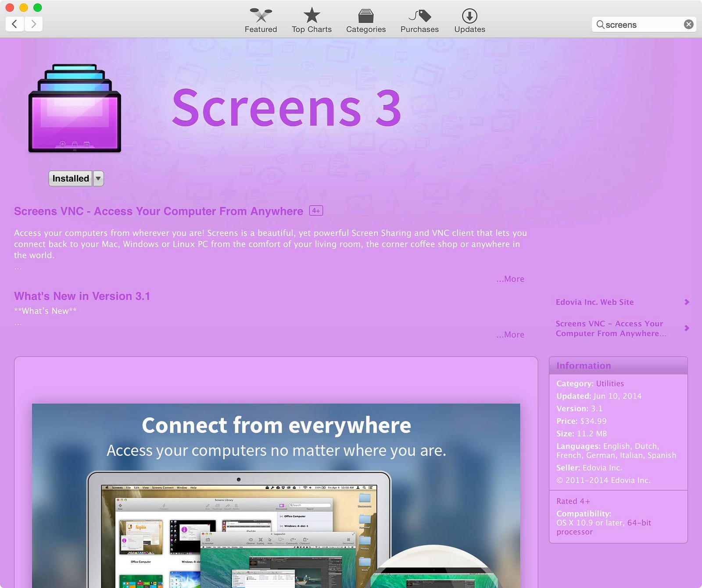Viewport: 702px width, 588px height.
Task: Click the Price: $34.99 text
Action: click(581, 421)
